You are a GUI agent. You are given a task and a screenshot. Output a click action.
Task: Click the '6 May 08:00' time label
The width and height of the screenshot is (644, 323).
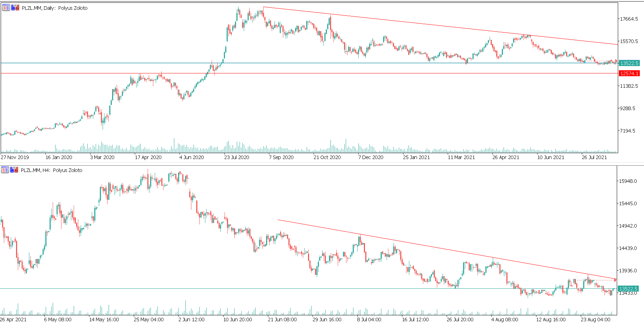tap(58, 320)
